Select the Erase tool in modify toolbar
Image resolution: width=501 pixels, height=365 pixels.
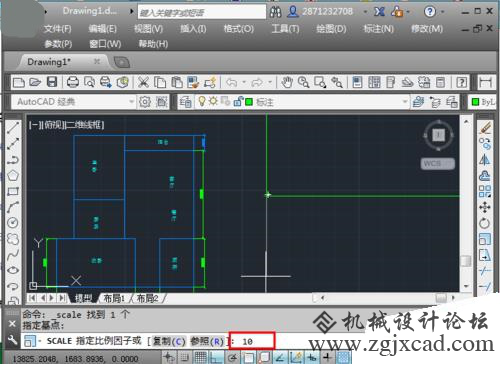[485, 128]
